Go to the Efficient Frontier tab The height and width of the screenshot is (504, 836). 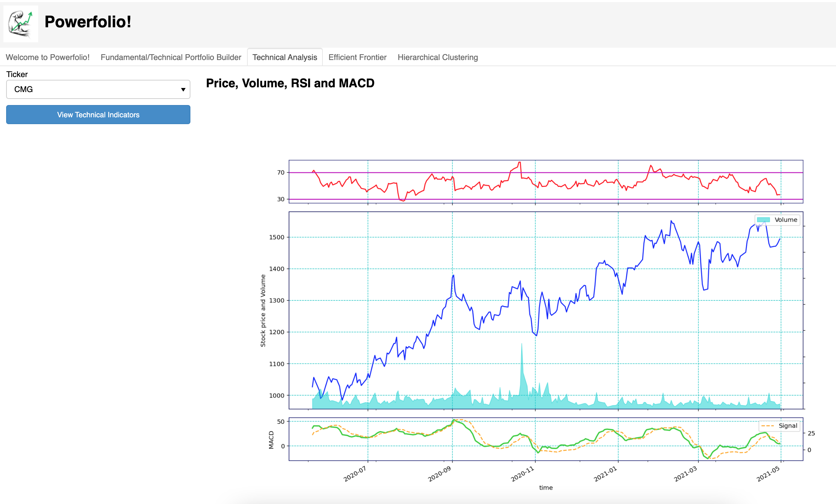point(357,57)
